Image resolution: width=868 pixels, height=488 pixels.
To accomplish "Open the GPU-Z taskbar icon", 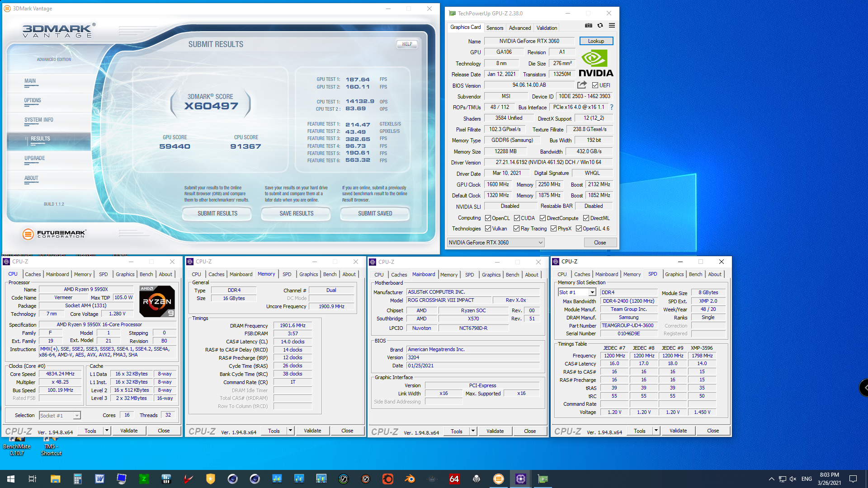I will 543,479.
